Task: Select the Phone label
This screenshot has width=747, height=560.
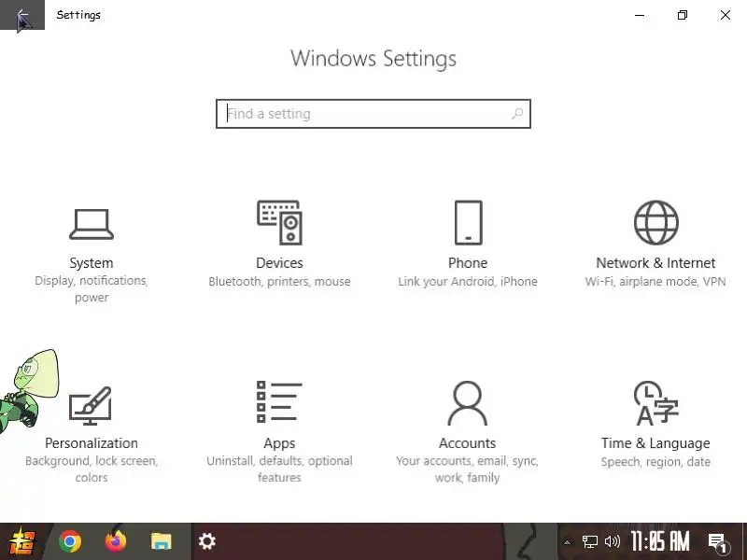Action: (x=468, y=263)
